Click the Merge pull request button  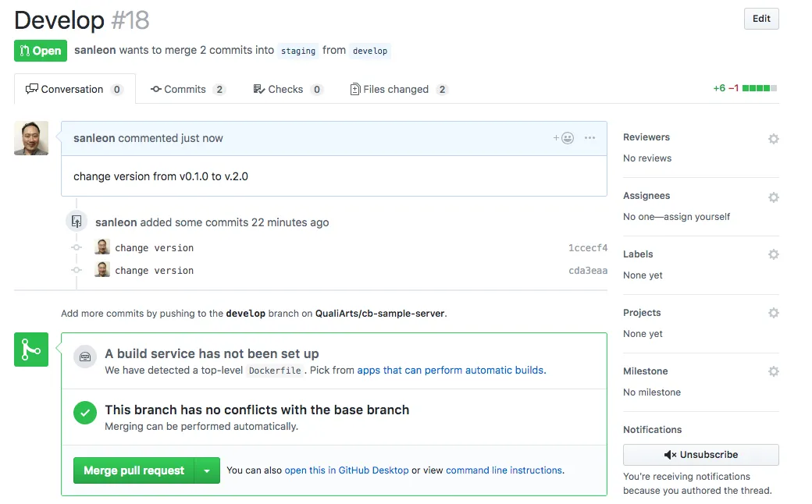tap(134, 470)
